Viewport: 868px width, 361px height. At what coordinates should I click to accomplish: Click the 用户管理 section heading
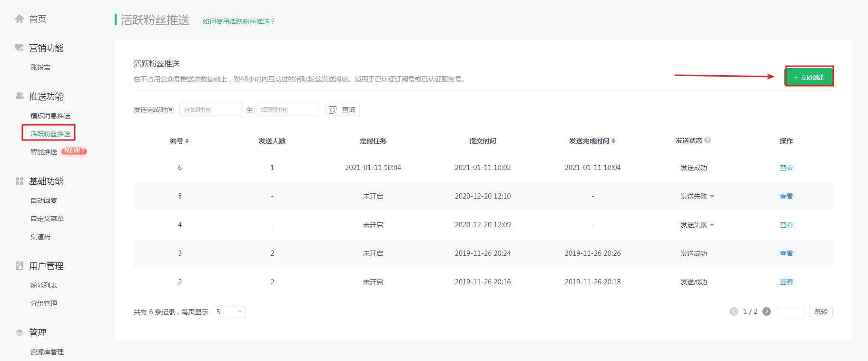[46, 266]
